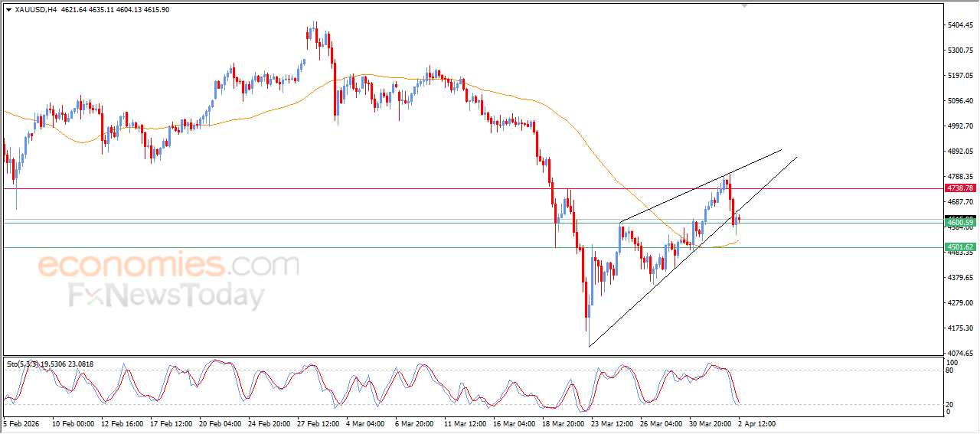Click the 4892.05 price axis value
980x434 pixels.
959,152
